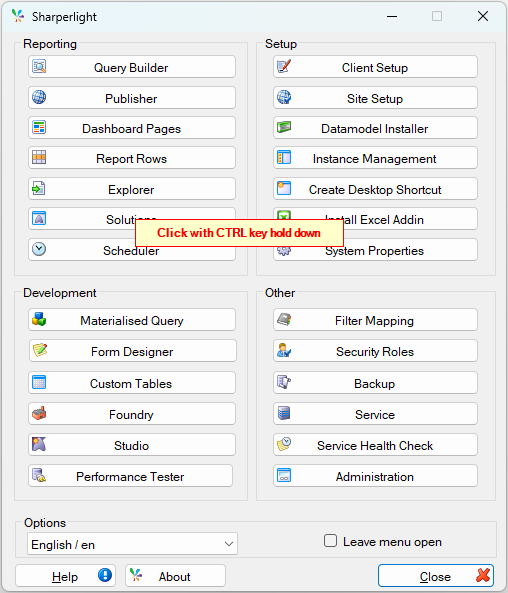Screen dimensions: 508x593
Task: Click the Filter Mapping icon
Action: [x=284, y=319]
